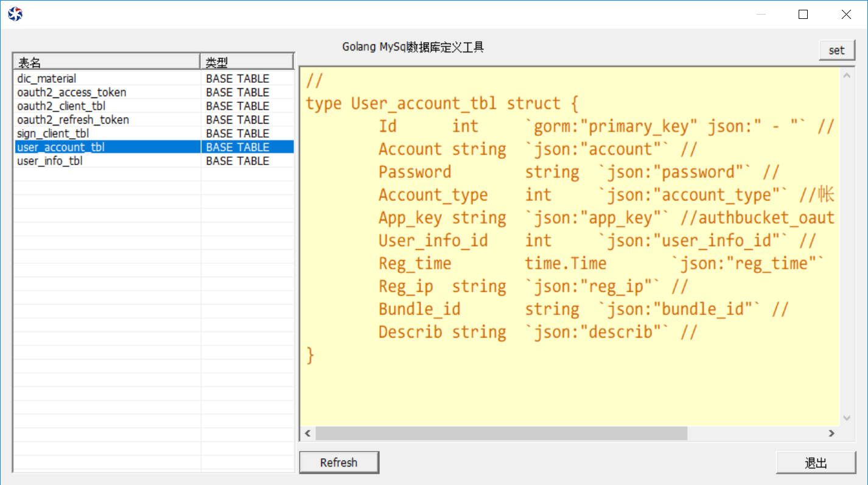Click the app logo icon in title bar
This screenshot has width=868, height=485.
(x=15, y=14)
